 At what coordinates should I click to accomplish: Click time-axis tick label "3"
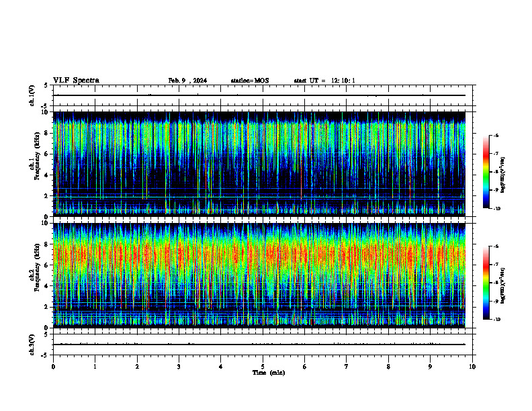(179, 367)
